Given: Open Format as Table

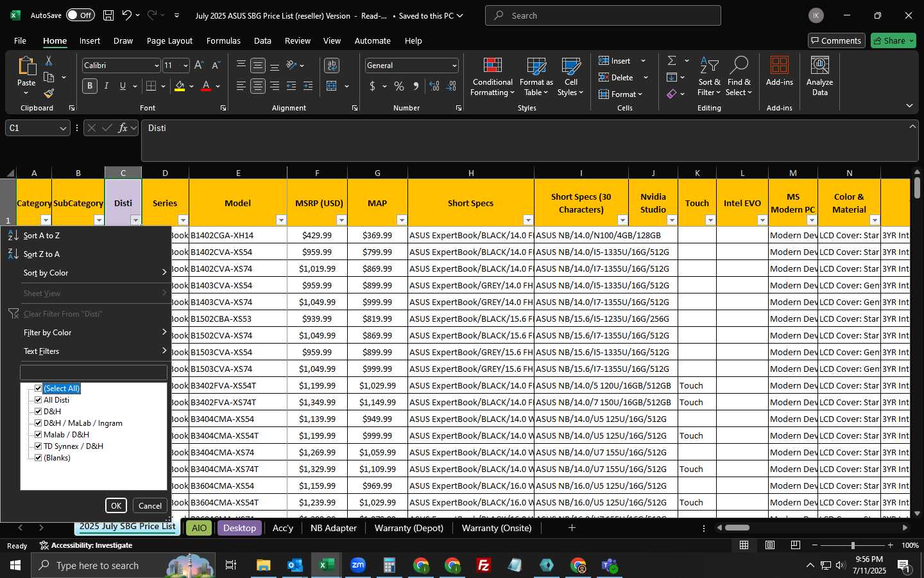Looking at the screenshot, I should pyautogui.click(x=536, y=77).
